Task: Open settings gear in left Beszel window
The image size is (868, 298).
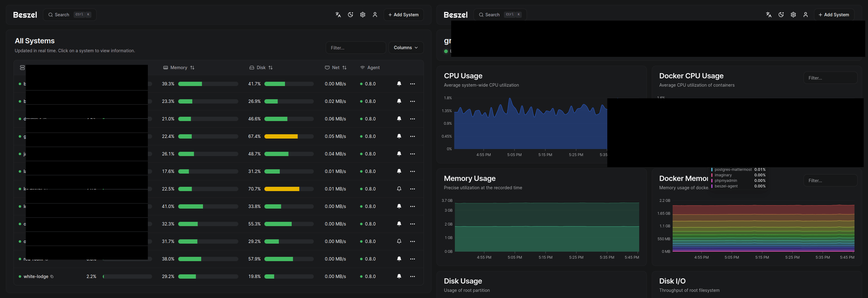Action: tap(363, 14)
